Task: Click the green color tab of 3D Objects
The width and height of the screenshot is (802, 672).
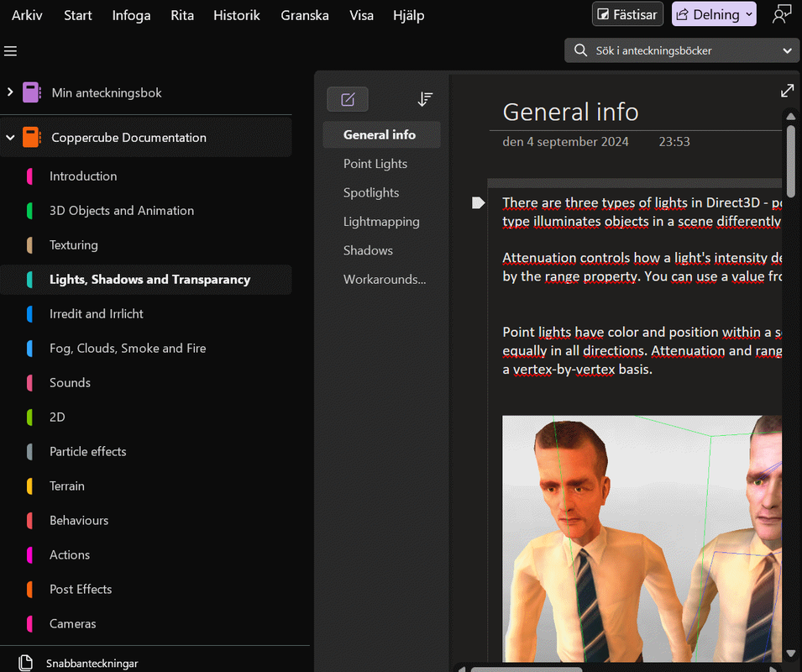Action: pyautogui.click(x=29, y=211)
